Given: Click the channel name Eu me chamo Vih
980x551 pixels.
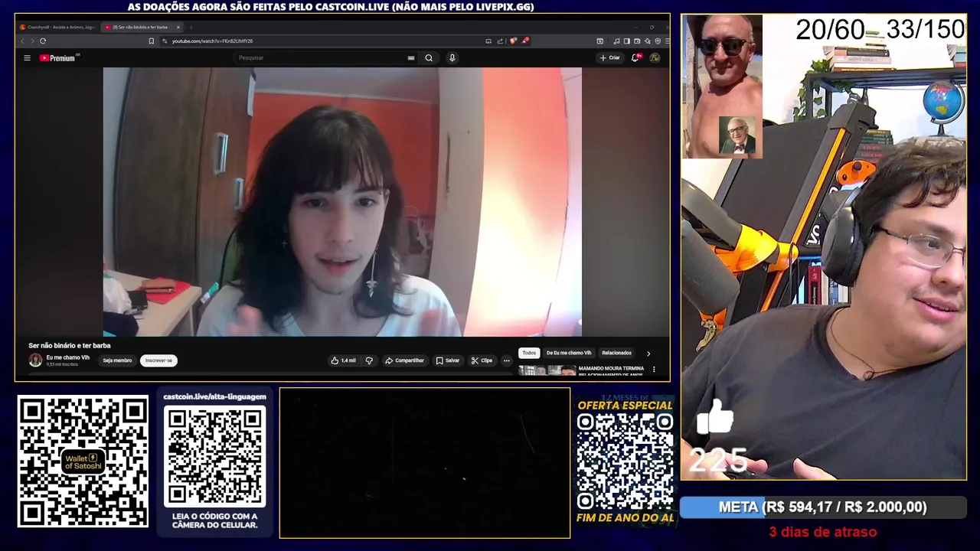Looking at the screenshot, I should 67,357.
